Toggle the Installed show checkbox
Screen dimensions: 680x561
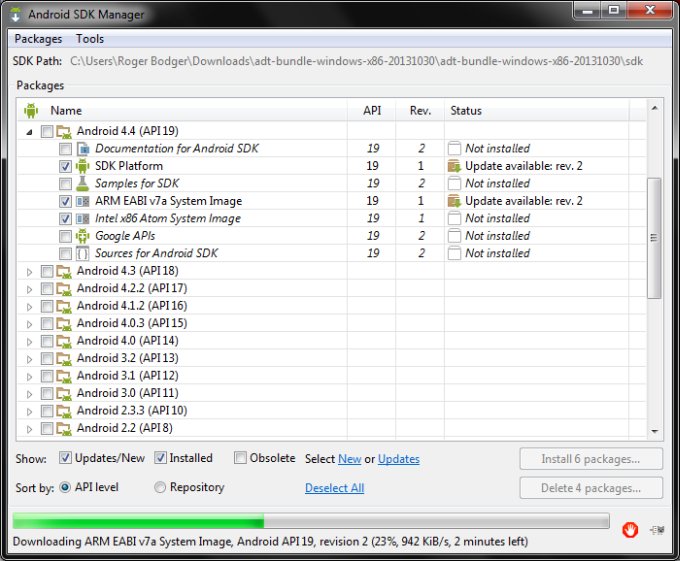[160, 458]
